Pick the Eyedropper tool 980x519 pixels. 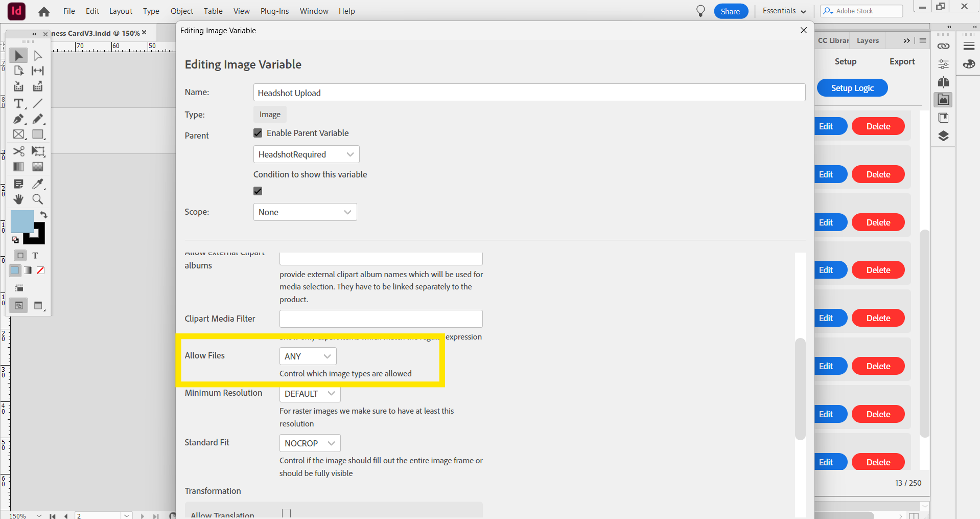click(x=38, y=184)
